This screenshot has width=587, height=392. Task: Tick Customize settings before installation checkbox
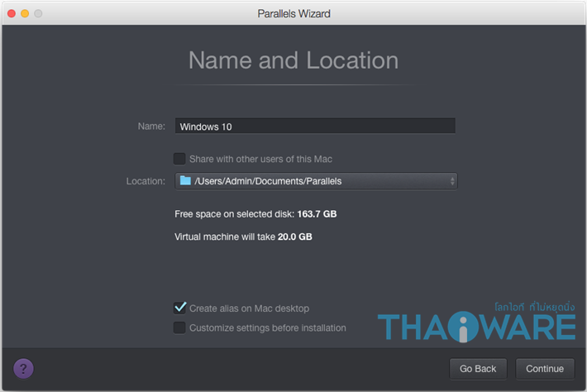(x=179, y=327)
